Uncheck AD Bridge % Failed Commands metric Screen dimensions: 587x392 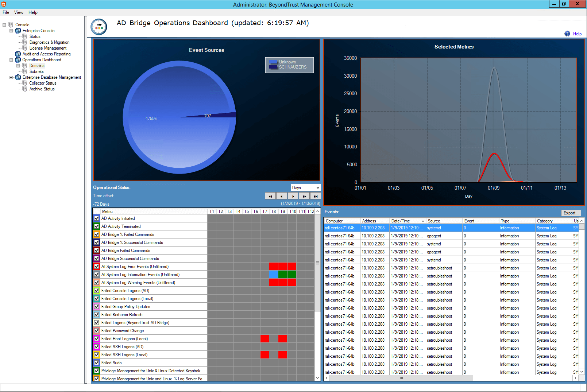pos(97,234)
